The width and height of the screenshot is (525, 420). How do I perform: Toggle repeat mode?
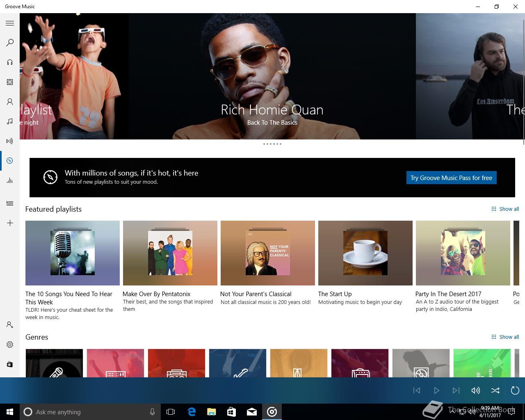(x=515, y=390)
